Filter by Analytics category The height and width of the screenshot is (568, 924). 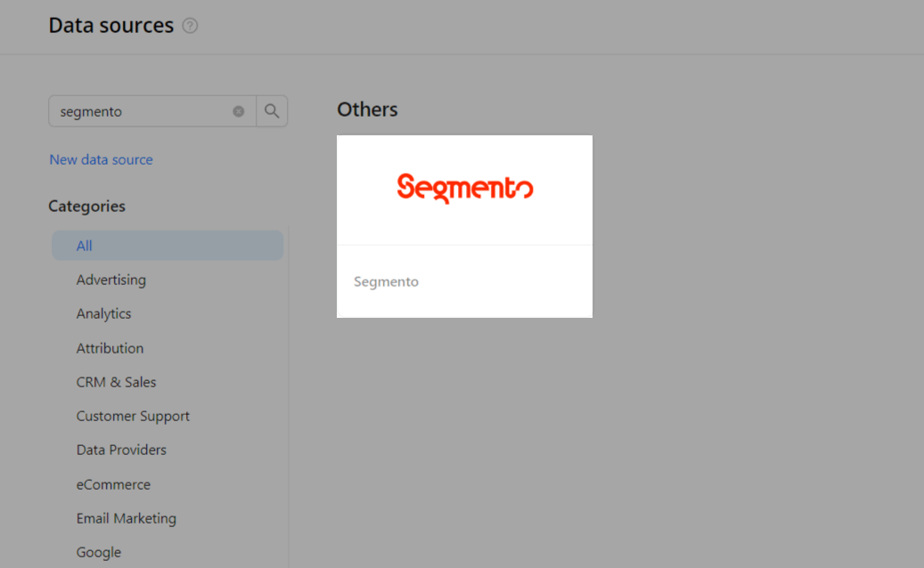pyautogui.click(x=103, y=313)
